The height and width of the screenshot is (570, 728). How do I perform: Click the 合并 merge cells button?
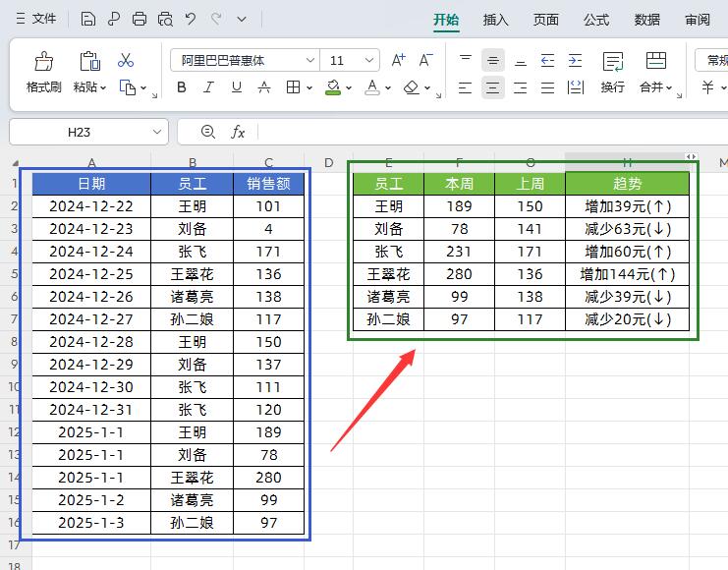tap(656, 73)
